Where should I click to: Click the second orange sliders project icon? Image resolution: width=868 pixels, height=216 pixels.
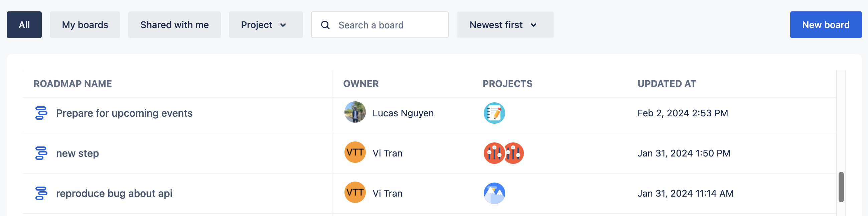point(514,153)
